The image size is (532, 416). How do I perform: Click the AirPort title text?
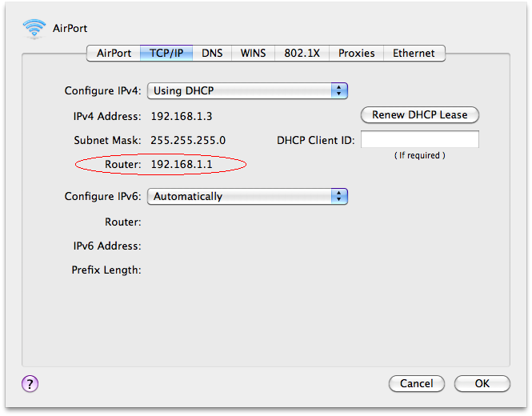click(x=70, y=28)
